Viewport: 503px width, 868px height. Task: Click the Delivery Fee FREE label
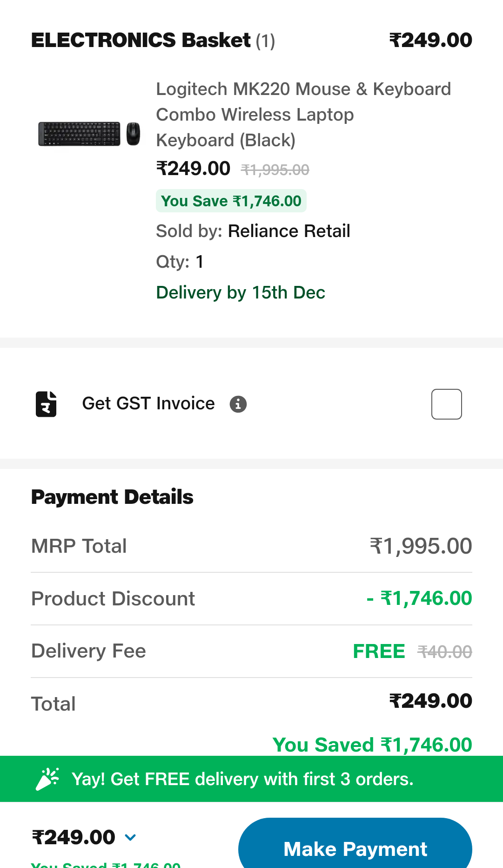pos(379,651)
